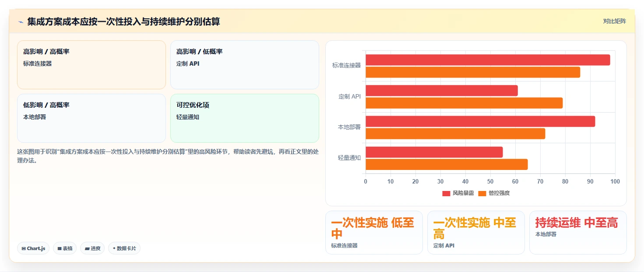Click 轻量通知 inside the 可控优化项 card
The image size is (644, 272).
point(188,117)
